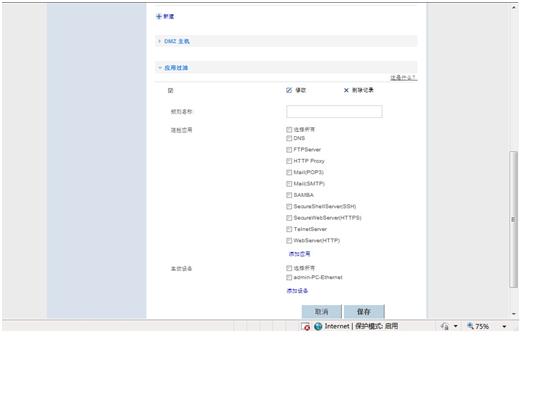Viewport: 558px width, 398px height.
Task: Select the Mail(SMTP) checkbox
Action: click(x=289, y=184)
